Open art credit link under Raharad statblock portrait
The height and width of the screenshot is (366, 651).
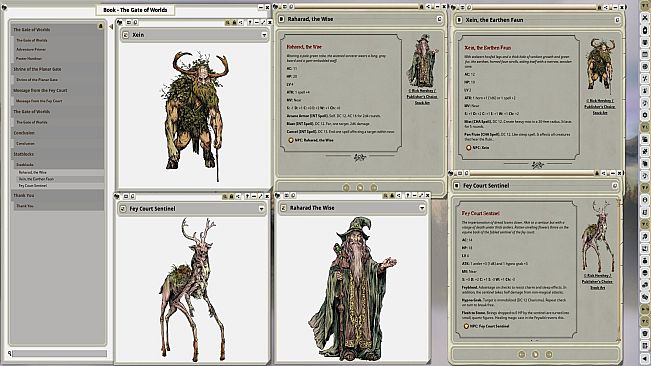[422, 96]
